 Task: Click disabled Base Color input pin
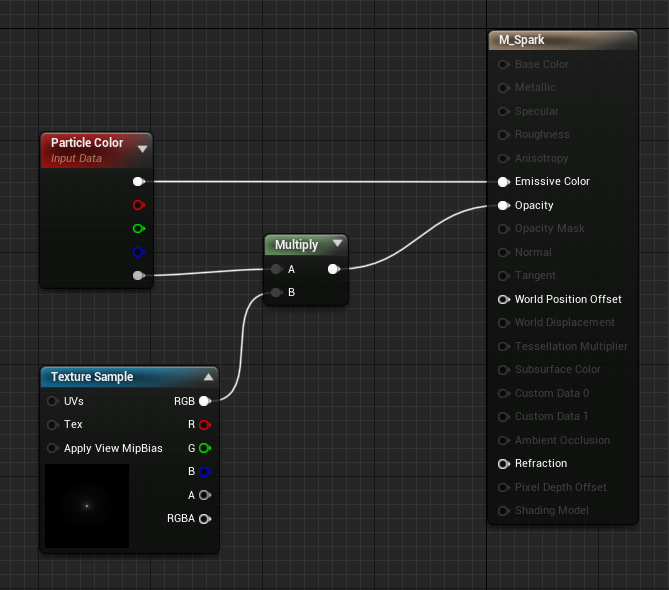(504, 64)
